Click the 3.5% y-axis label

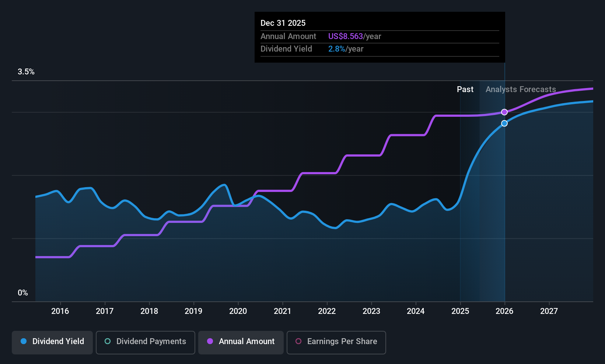26,72
